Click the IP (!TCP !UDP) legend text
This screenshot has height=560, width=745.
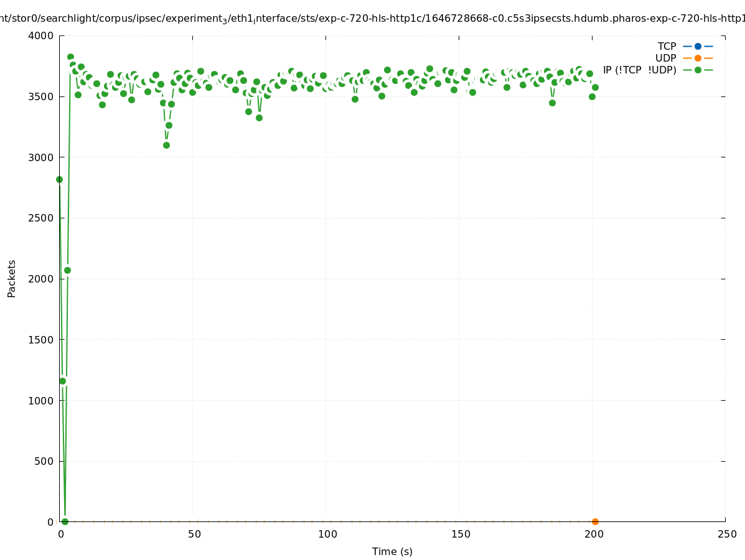coord(639,70)
